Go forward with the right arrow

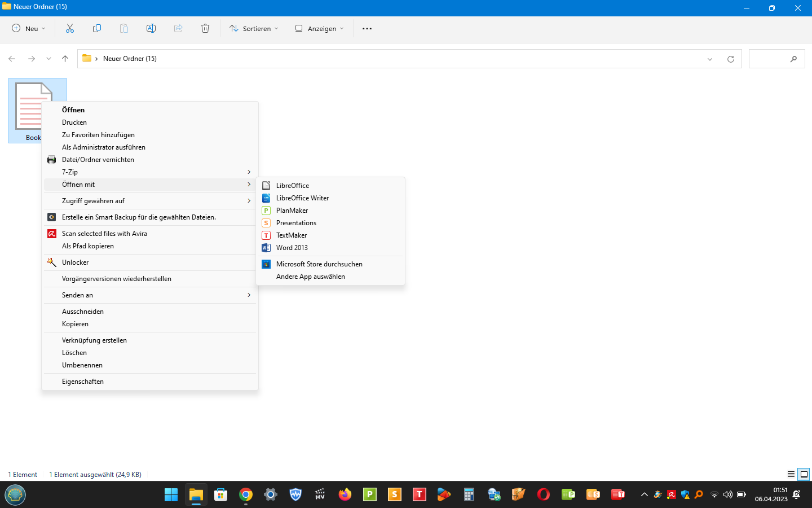[32, 59]
